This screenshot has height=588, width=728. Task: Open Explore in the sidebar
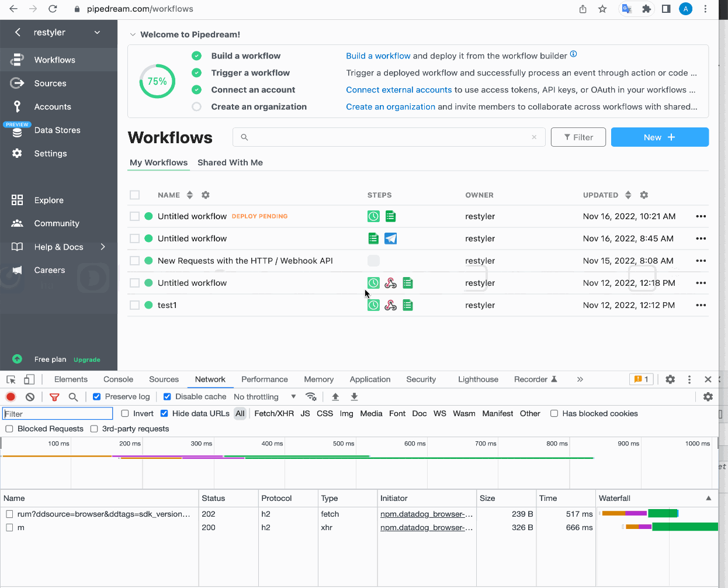click(58, 200)
